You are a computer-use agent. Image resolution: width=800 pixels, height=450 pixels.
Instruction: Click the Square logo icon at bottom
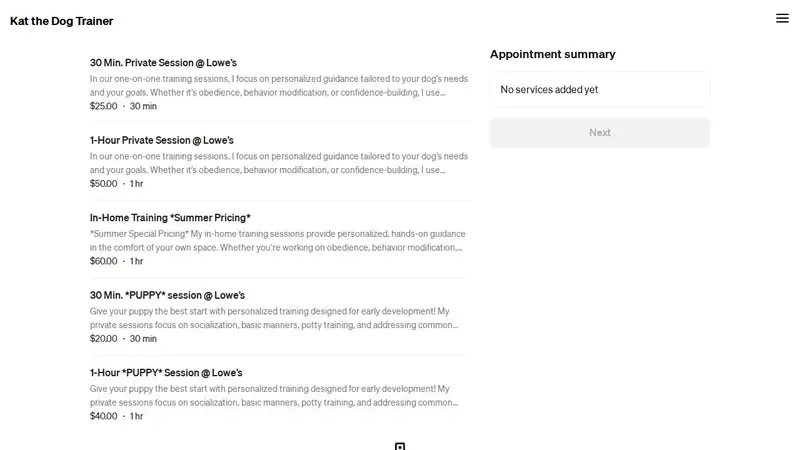[x=400, y=446]
